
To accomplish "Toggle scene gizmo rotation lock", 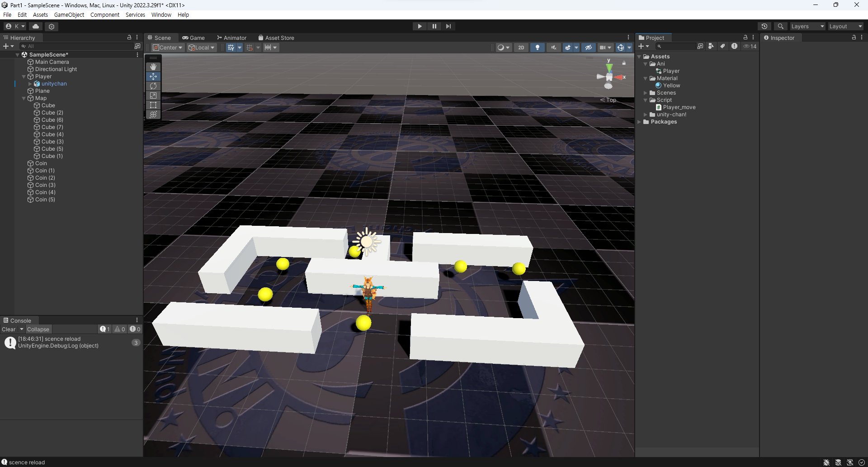I will [624, 63].
